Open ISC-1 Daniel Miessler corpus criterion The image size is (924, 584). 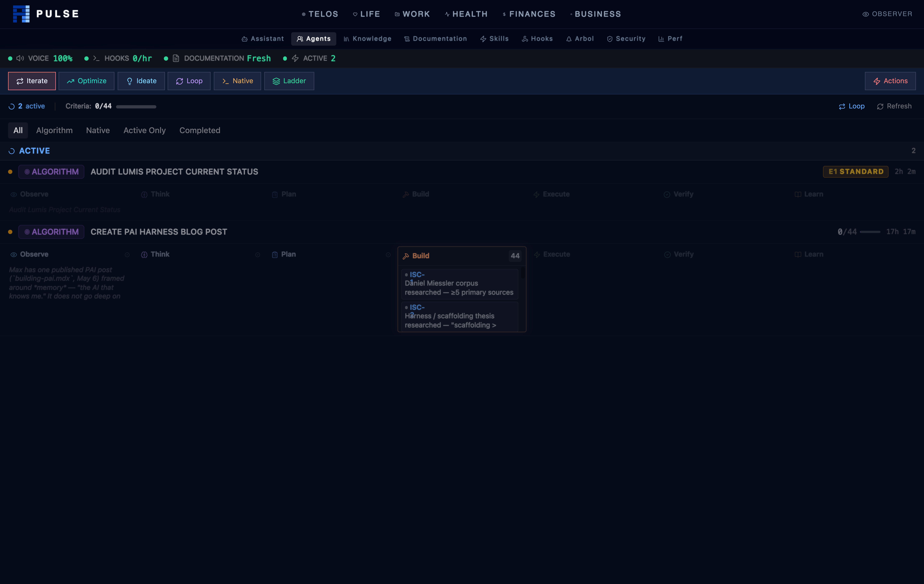click(x=460, y=284)
